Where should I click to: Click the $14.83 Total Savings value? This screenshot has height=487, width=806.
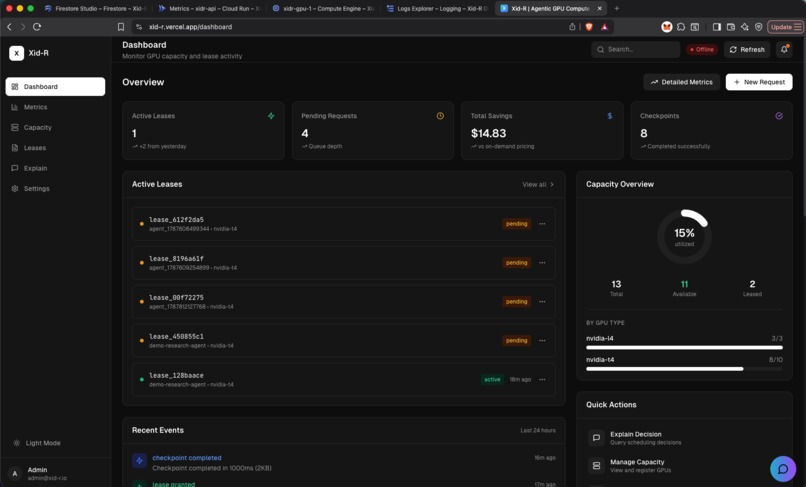point(488,133)
